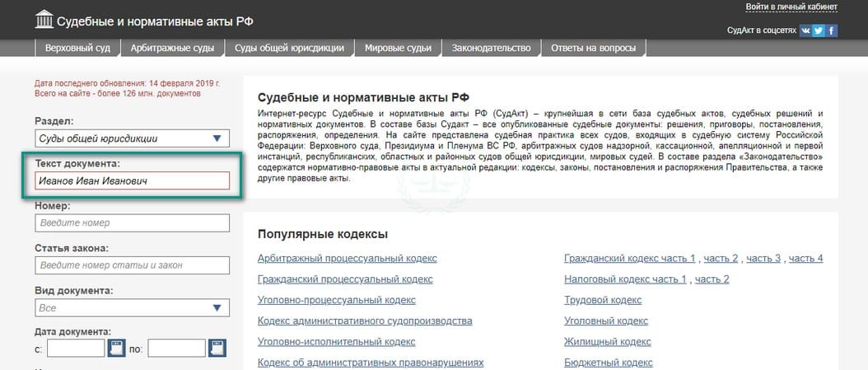Open the Суды общей юрисдикции tab
The height and width of the screenshot is (370, 868).
pos(289,48)
